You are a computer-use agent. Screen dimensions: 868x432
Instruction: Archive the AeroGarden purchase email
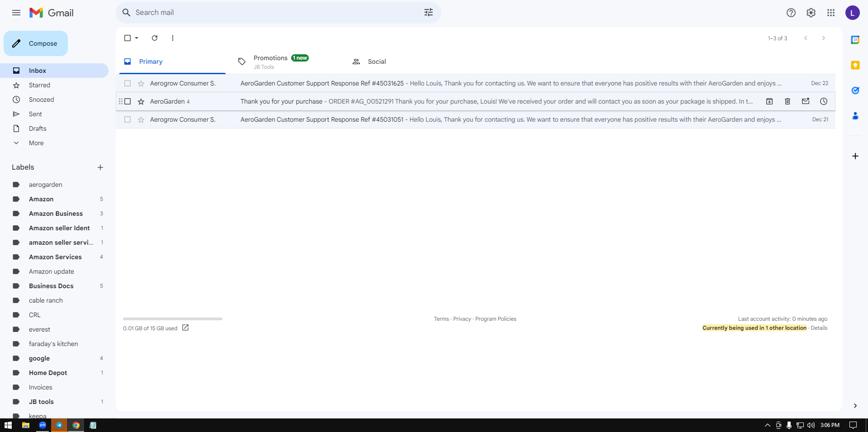point(769,101)
